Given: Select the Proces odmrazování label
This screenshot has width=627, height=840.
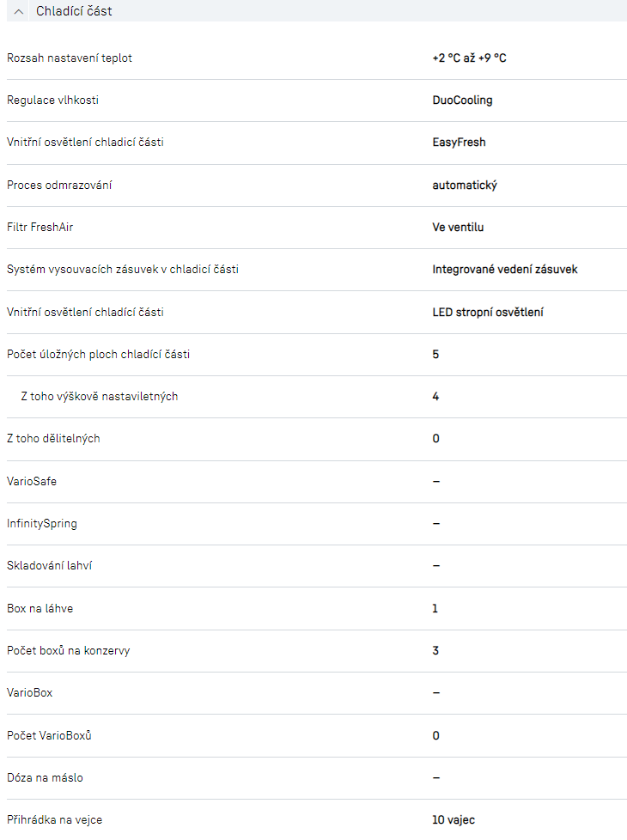Looking at the screenshot, I should (x=59, y=185).
